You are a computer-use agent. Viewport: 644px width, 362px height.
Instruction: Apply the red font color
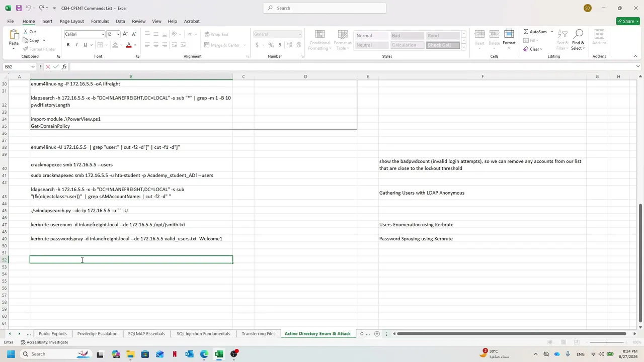[129, 45]
